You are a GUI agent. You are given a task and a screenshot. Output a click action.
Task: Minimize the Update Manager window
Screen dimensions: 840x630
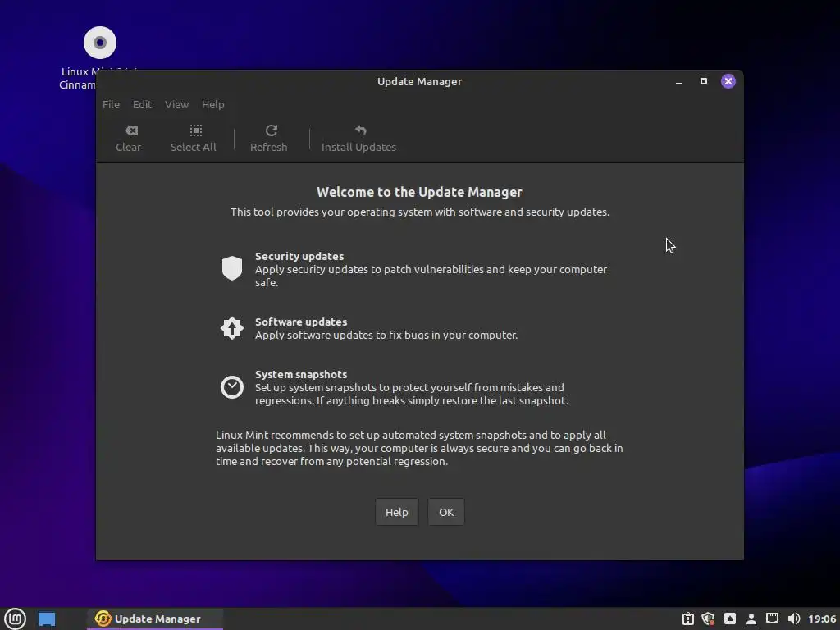click(678, 81)
